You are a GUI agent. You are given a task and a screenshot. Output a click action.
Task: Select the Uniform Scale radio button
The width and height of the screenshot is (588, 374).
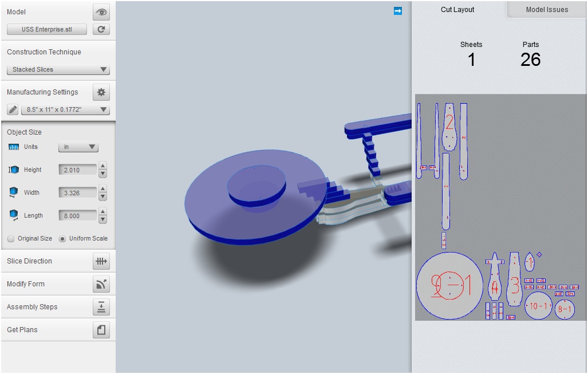coord(62,239)
